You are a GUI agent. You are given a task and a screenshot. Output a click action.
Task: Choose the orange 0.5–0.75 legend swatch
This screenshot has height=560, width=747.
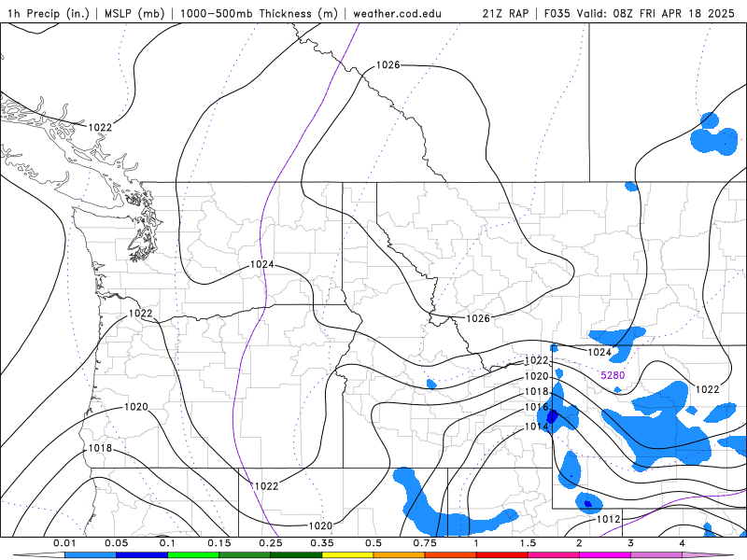click(x=399, y=555)
